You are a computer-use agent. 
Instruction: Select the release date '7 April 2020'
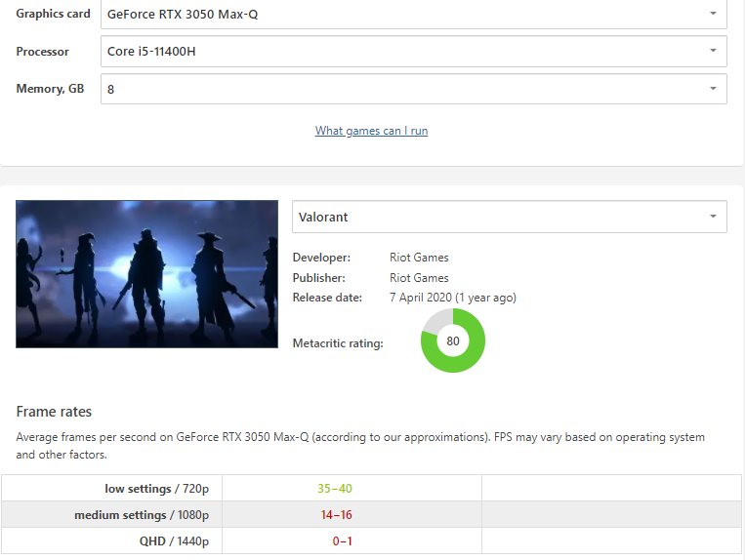pos(421,298)
